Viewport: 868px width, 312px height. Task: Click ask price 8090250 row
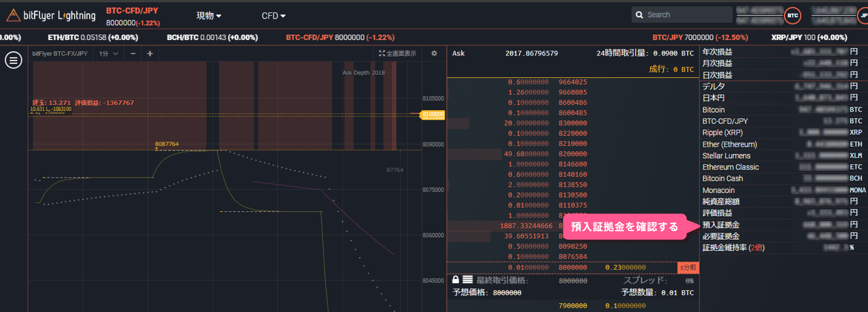(573, 246)
